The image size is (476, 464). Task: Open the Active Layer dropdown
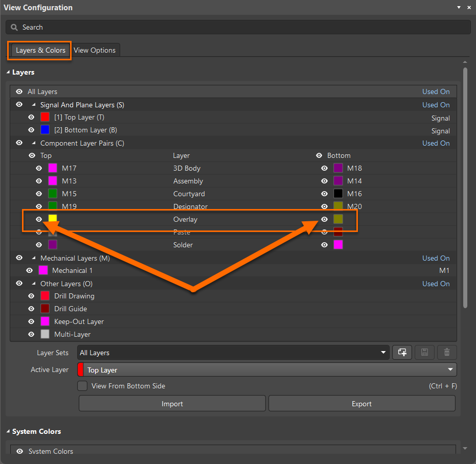(450, 369)
